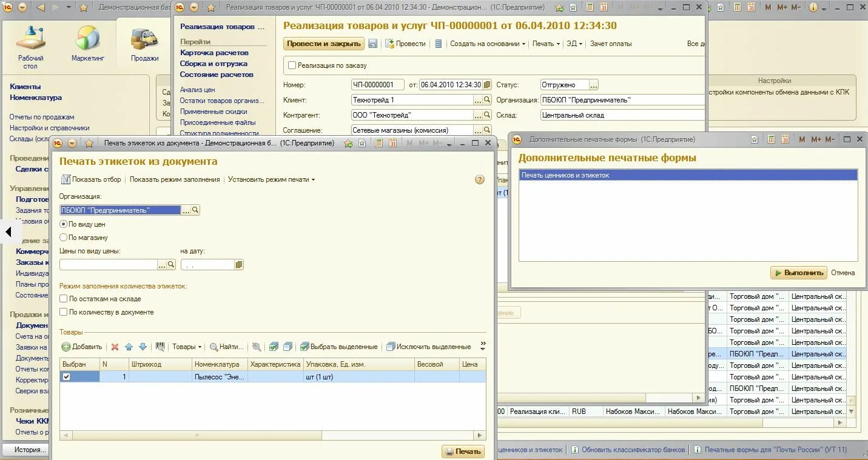Select По магазину radio button

tap(64, 238)
